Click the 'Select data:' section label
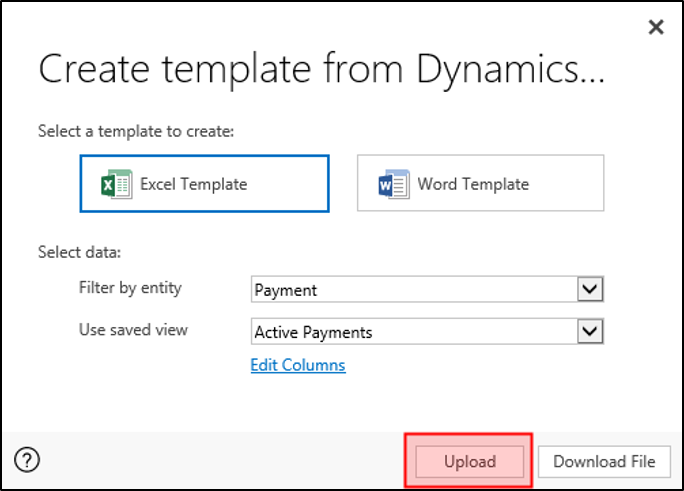 click(79, 252)
